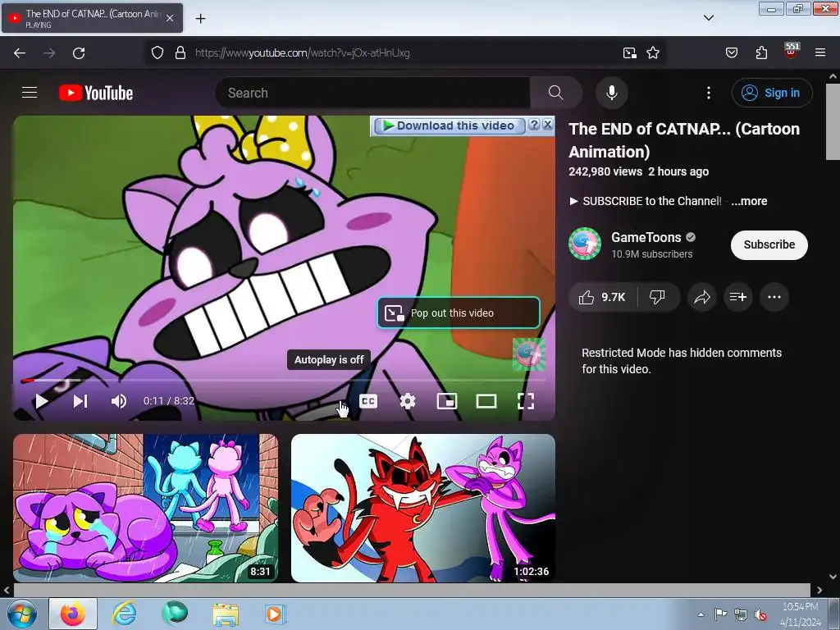The height and width of the screenshot is (630, 840).
Task: Open Firefox application menu
Action: pos(820,52)
